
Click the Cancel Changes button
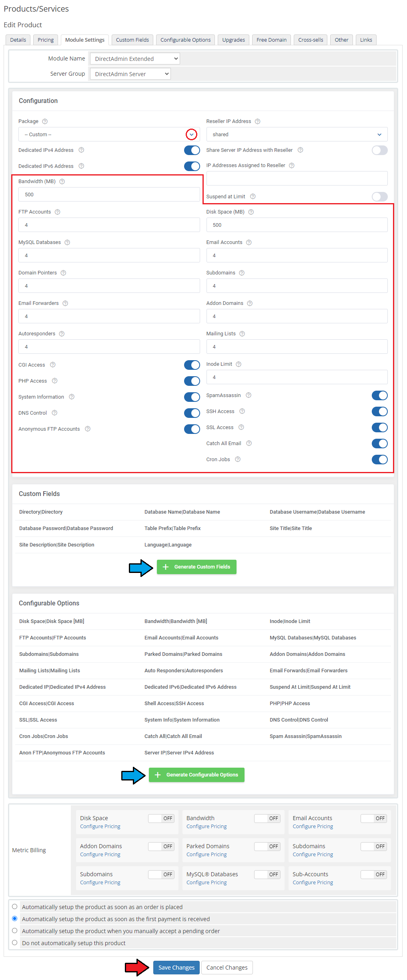[x=227, y=968]
